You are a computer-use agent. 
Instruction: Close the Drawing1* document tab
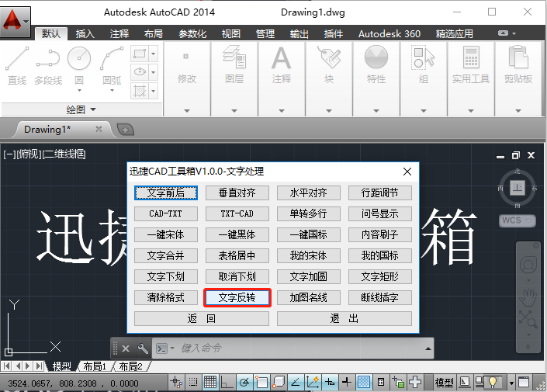pos(99,129)
